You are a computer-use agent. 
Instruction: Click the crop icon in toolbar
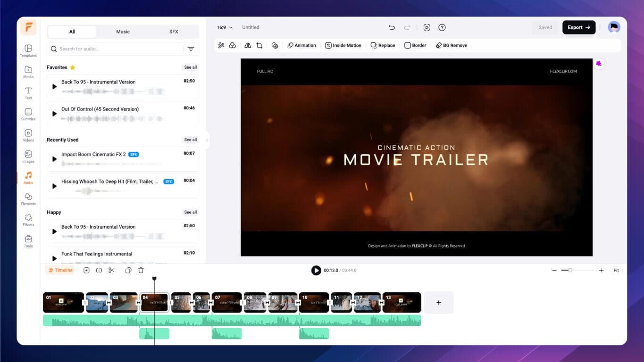[x=259, y=46]
